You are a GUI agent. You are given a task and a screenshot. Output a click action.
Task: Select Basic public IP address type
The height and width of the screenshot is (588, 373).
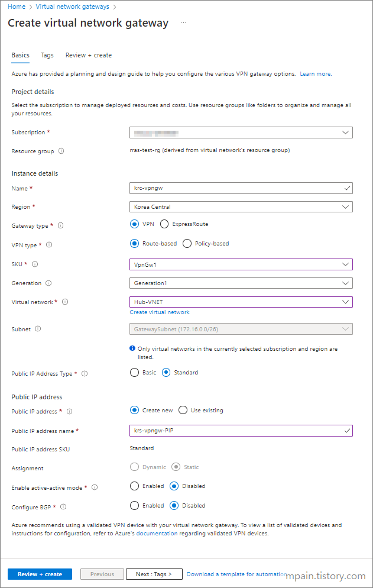tap(134, 373)
